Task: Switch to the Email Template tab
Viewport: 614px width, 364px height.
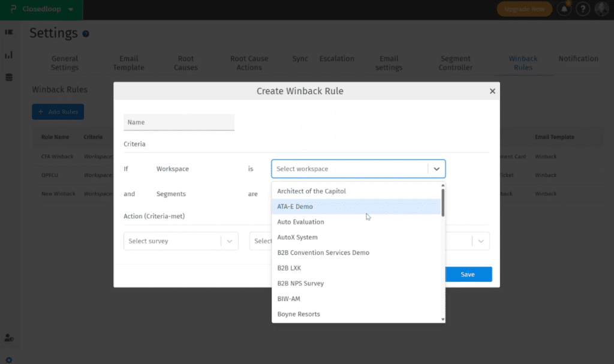Action: click(x=129, y=63)
